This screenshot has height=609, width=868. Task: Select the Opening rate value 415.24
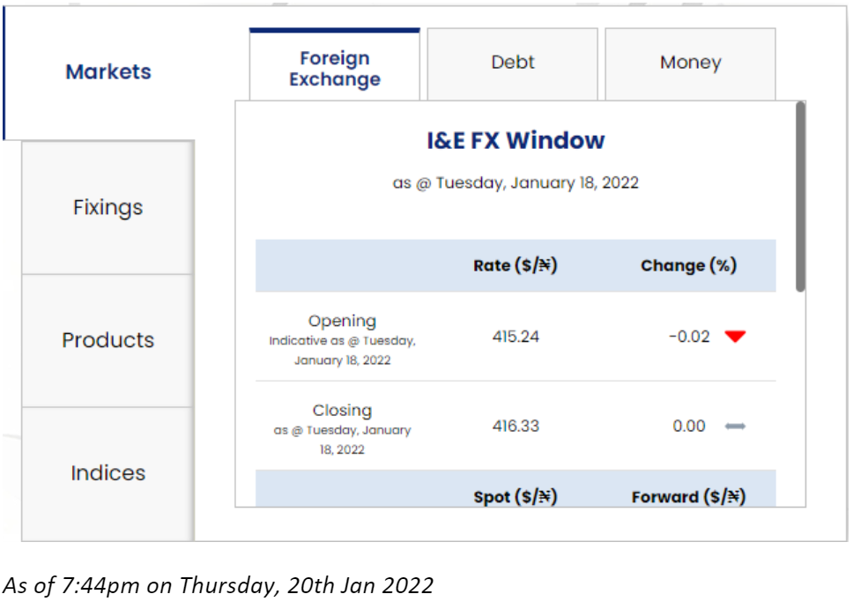(516, 337)
